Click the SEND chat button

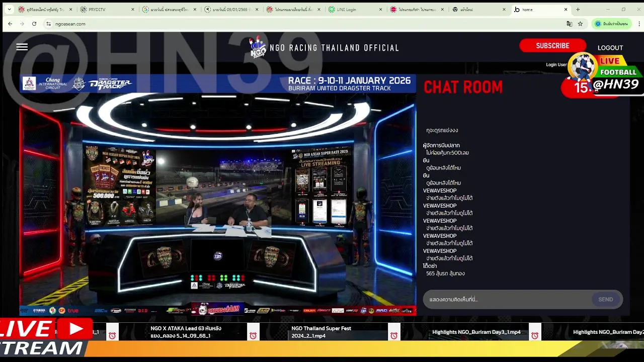pyautogui.click(x=605, y=299)
